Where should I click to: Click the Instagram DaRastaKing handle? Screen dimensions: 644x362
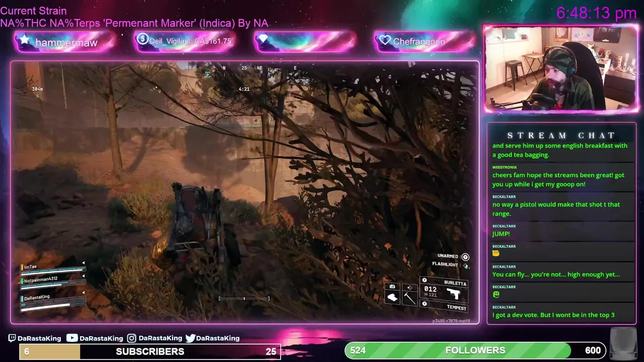[x=160, y=338]
